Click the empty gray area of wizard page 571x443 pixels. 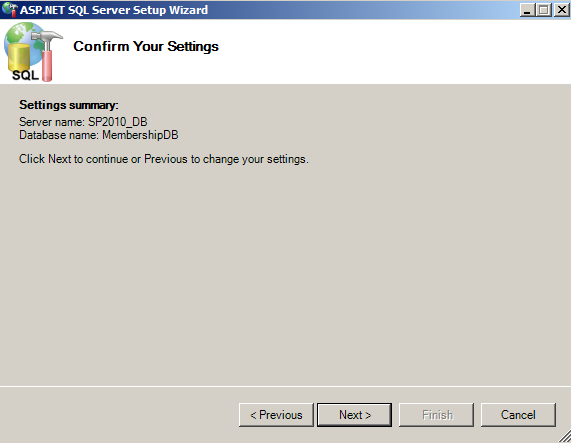coord(286,273)
